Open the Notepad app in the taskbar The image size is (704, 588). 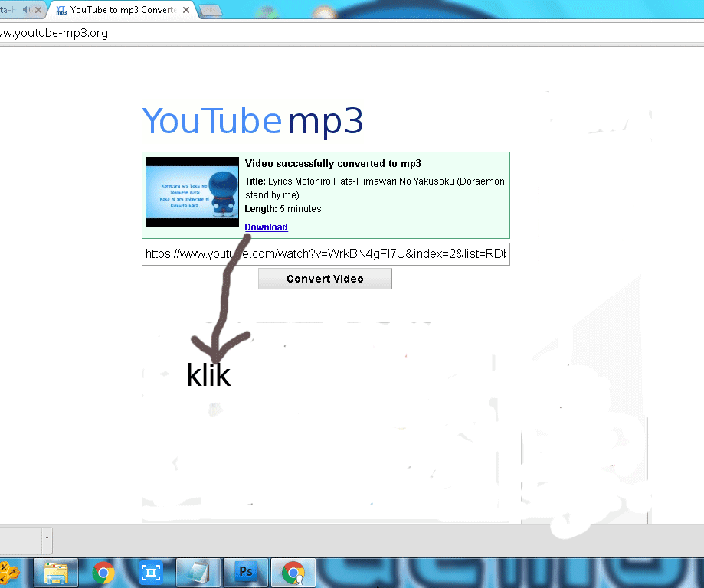click(198, 573)
